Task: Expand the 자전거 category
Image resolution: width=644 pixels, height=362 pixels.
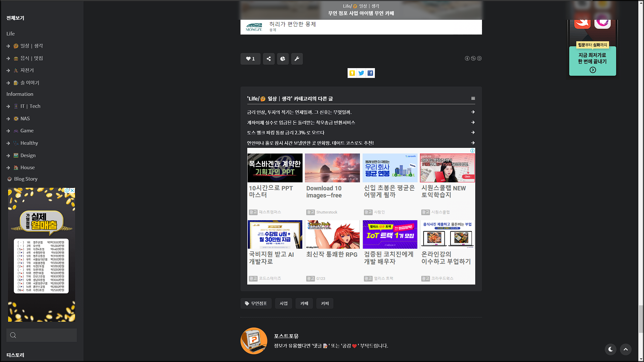Action: click(x=27, y=70)
